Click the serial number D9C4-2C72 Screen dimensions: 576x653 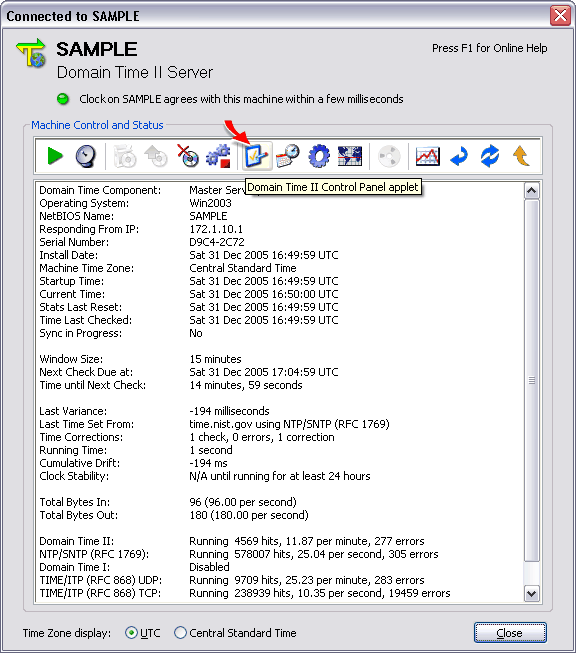click(x=217, y=242)
